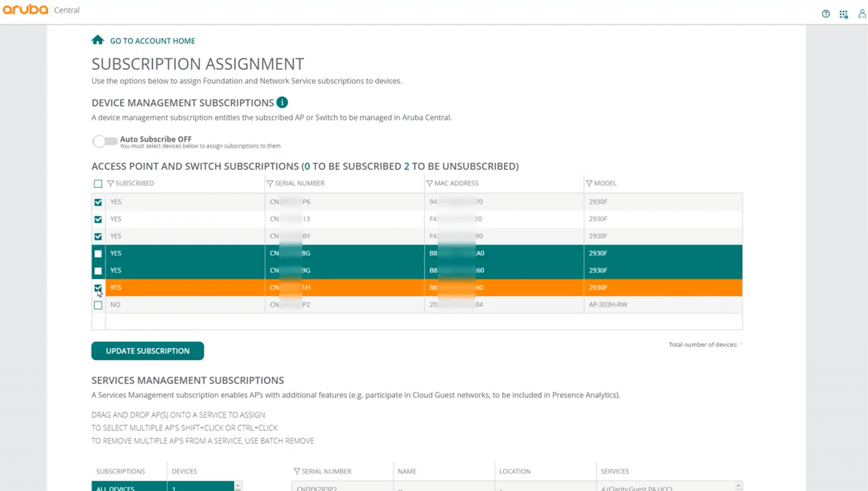
Task: Open the help question mark icon
Action: (x=825, y=14)
